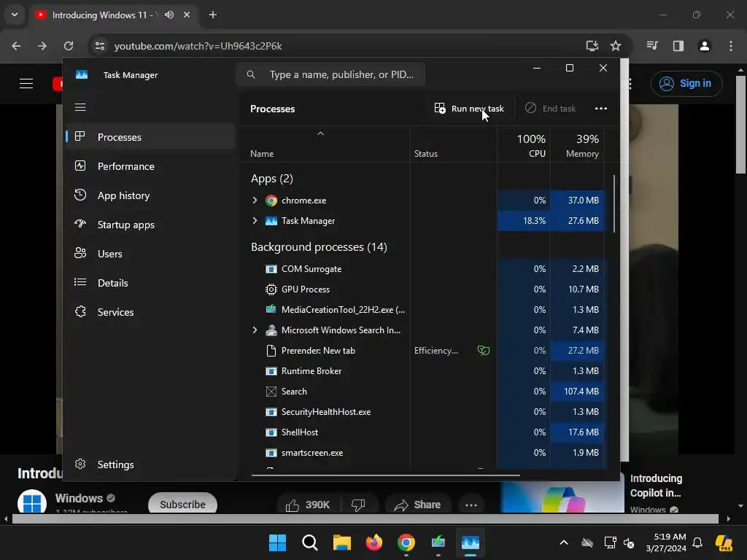Viewport: 747px width, 560px height.
Task: Open the Details page
Action: point(150,283)
